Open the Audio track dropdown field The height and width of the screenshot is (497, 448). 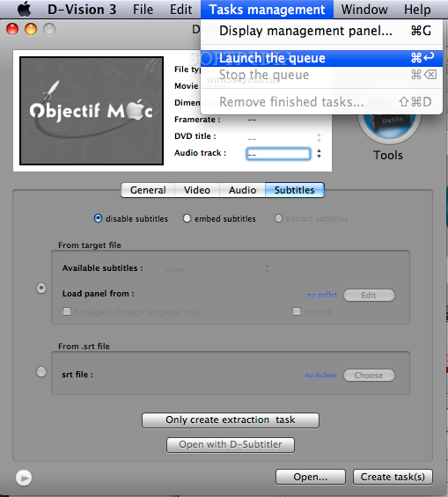[278, 154]
